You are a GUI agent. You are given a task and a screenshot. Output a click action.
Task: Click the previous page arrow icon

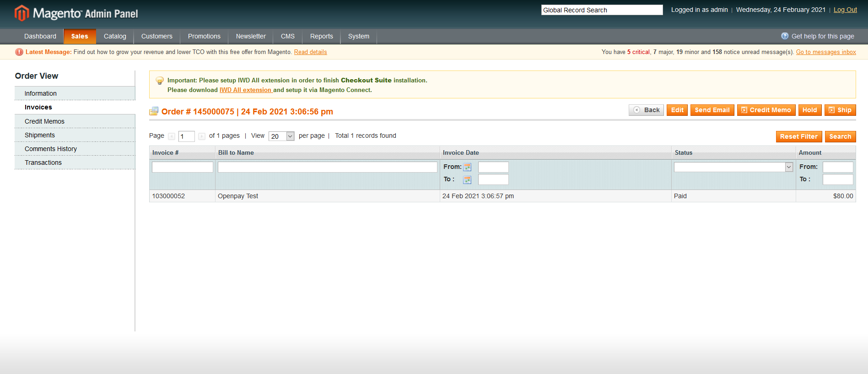(172, 136)
